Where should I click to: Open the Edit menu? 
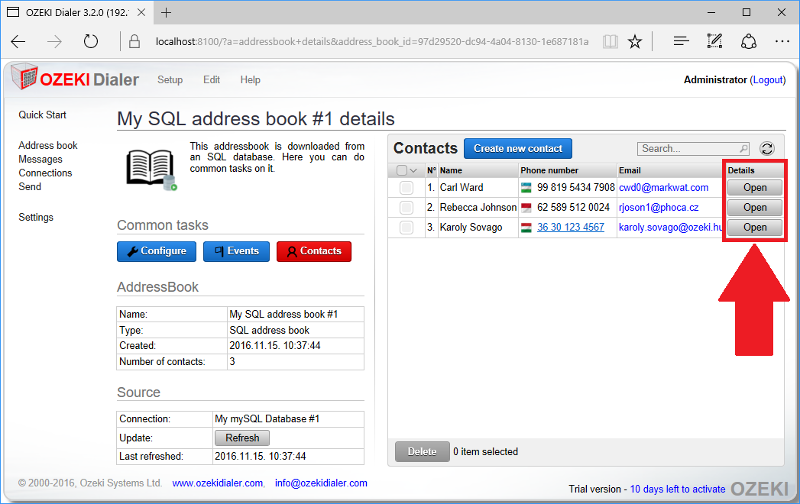(x=211, y=80)
